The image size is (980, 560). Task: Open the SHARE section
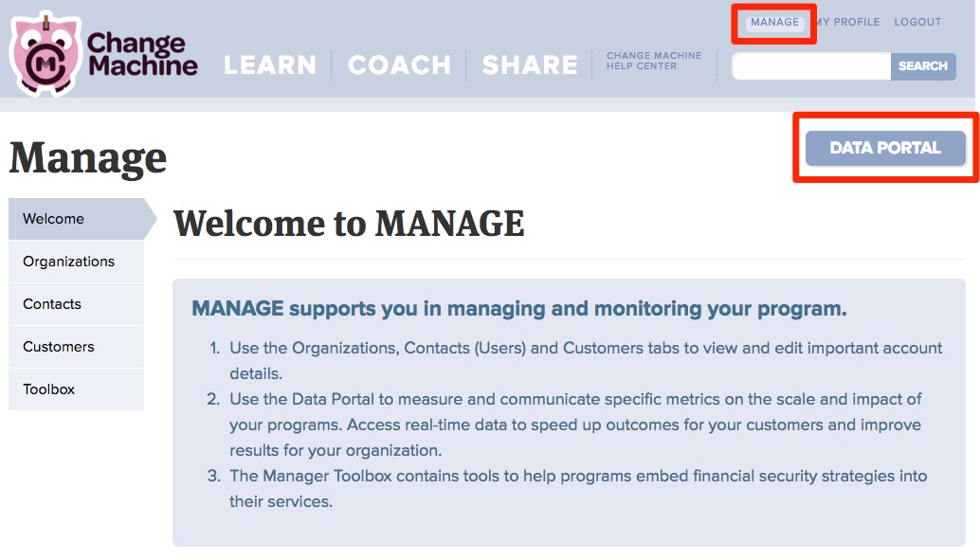(530, 65)
